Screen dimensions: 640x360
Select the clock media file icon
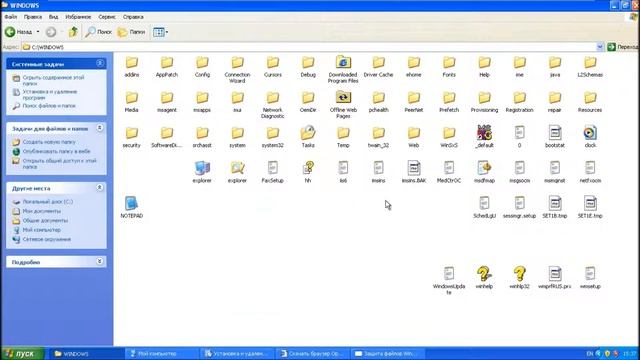(590, 133)
